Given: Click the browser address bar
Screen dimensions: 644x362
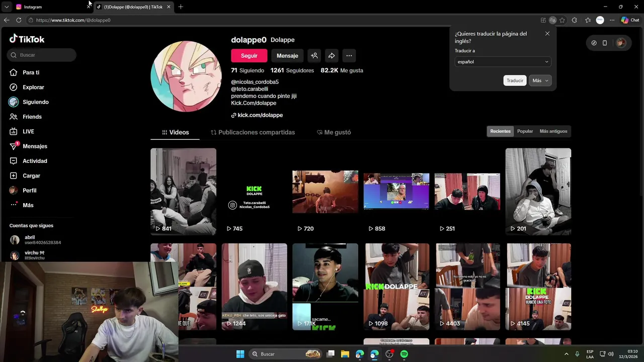Looking at the screenshot, I should click(282, 20).
